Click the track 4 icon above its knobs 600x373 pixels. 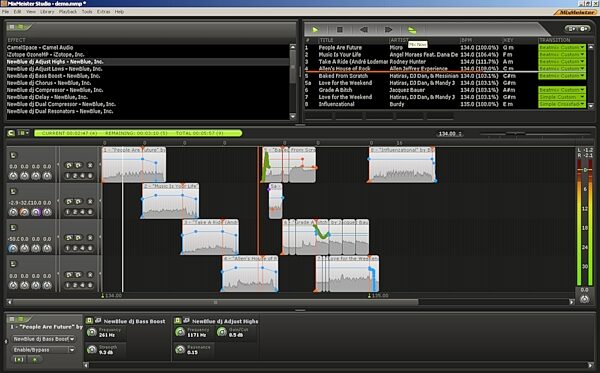(13, 264)
